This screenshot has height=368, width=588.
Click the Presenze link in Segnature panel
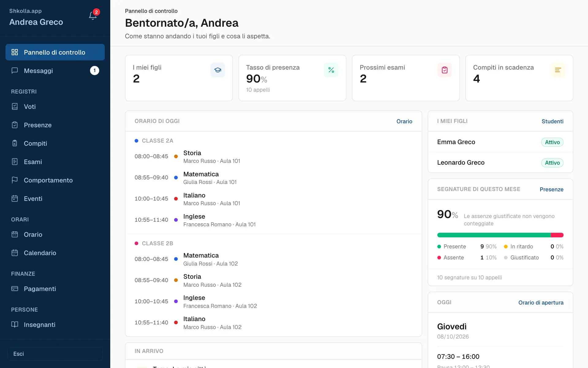pos(552,189)
